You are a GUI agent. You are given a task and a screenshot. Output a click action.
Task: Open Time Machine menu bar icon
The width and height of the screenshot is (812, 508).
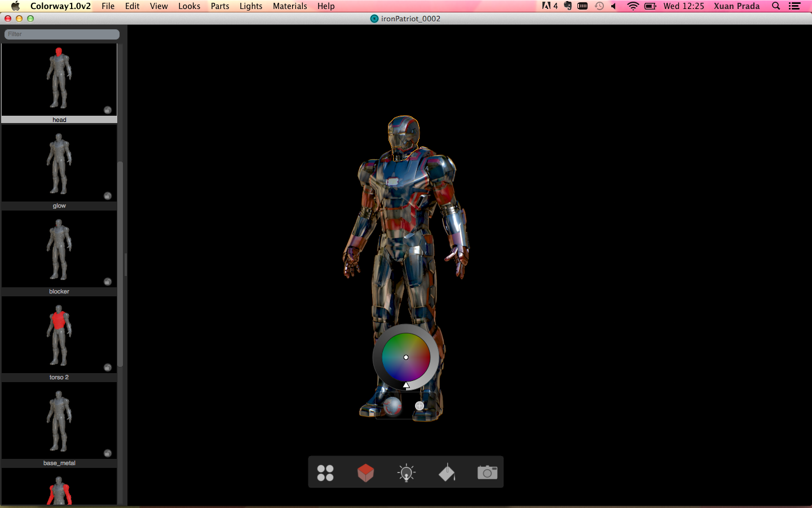(x=599, y=6)
